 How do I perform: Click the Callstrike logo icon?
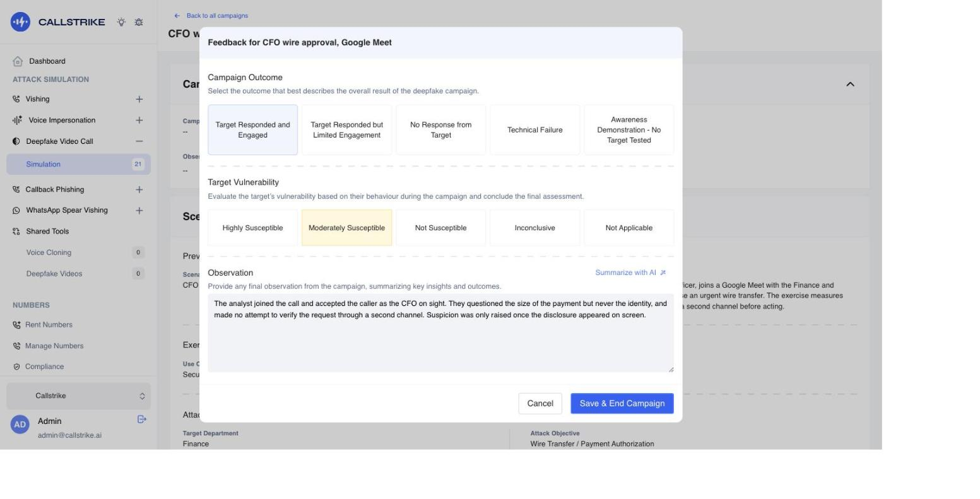click(20, 22)
